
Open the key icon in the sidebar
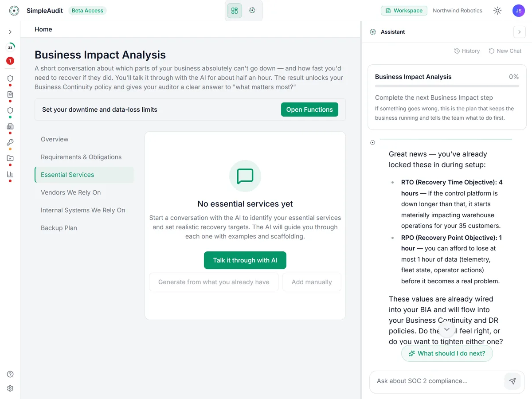10,142
